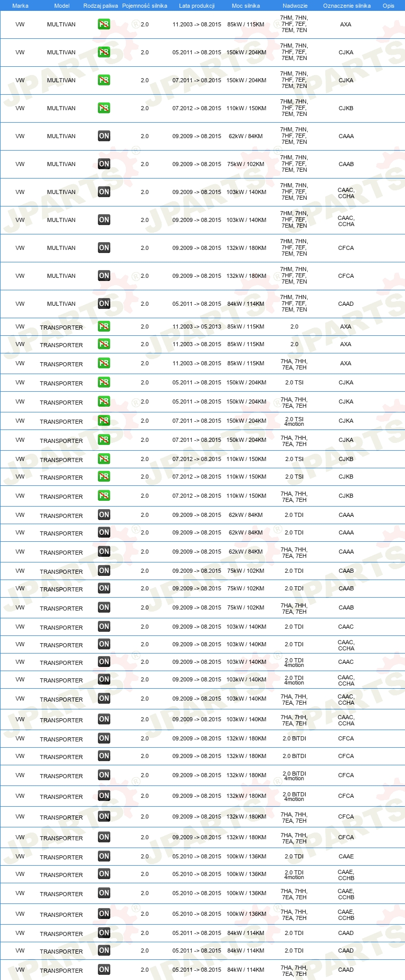The width and height of the screenshot is (405, 980).
Task: Click body cell 2.0 TSI 4motion
Action: click(294, 421)
